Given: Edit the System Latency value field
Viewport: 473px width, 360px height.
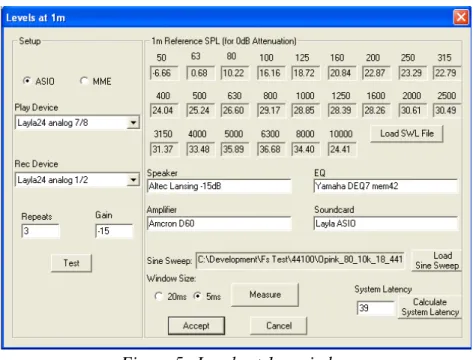Looking at the screenshot, I should click(376, 308).
